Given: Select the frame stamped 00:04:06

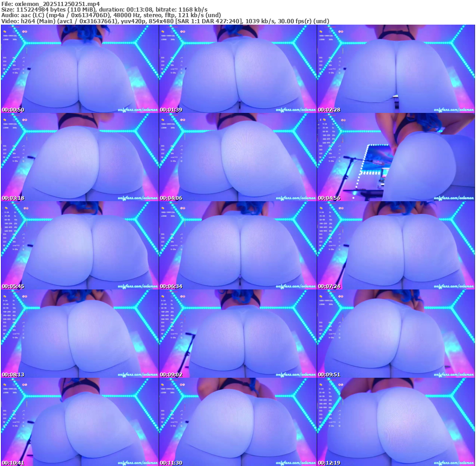Looking at the screenshot, I should [x=238, y=157].
